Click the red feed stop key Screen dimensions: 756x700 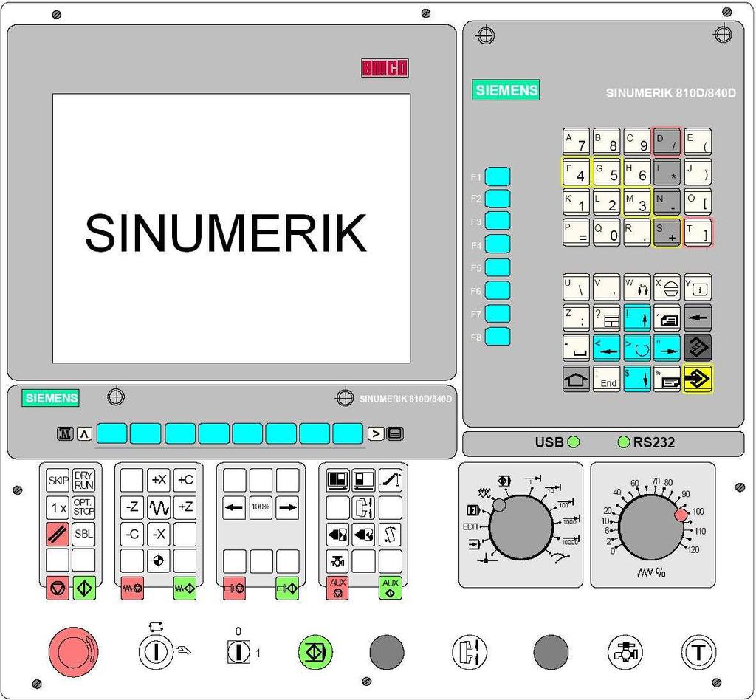pos(133,589)
